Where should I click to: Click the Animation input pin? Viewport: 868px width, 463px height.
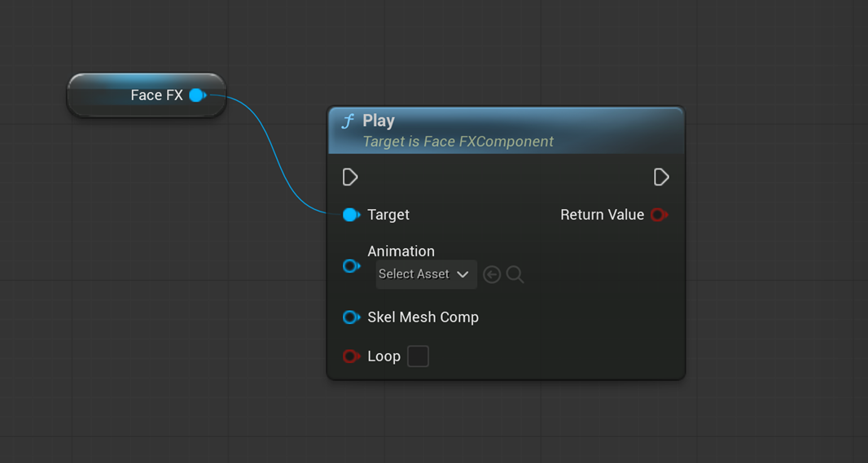coord(351,266)
